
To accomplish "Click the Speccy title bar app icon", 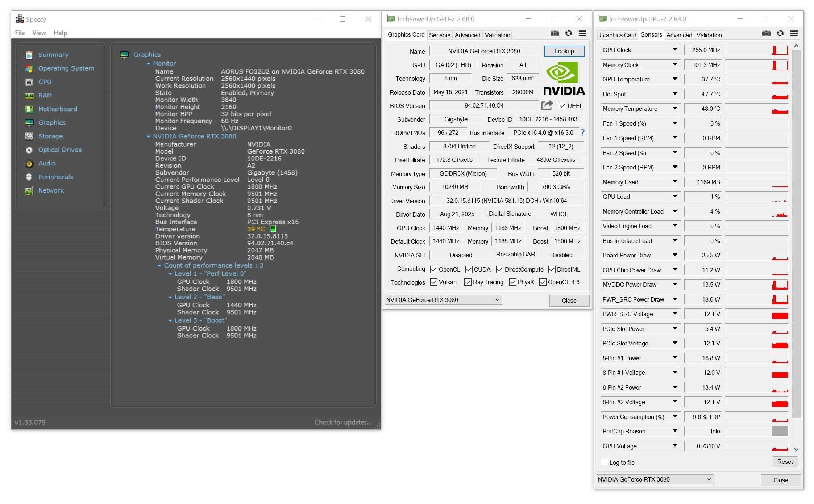I will [20, 19].
